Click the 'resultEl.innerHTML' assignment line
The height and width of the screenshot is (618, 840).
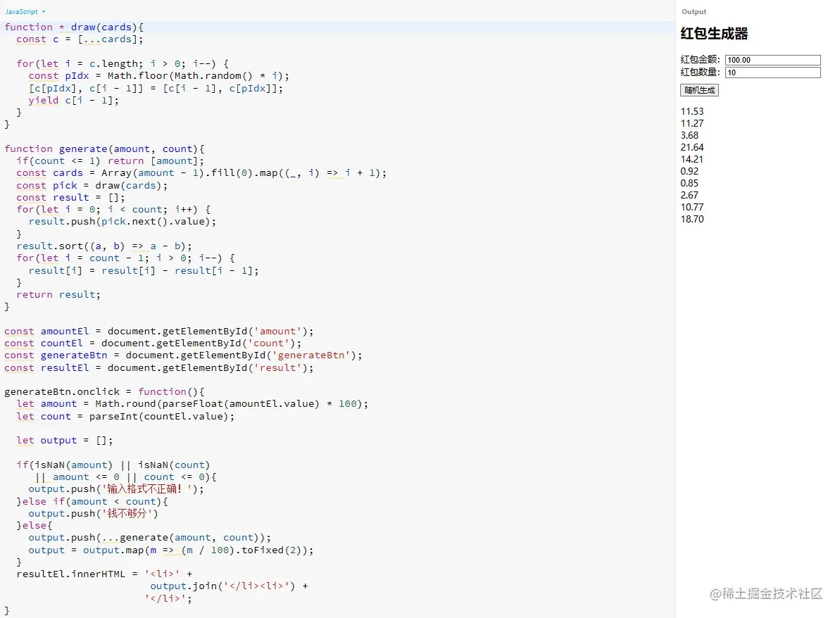click(104, 574)
